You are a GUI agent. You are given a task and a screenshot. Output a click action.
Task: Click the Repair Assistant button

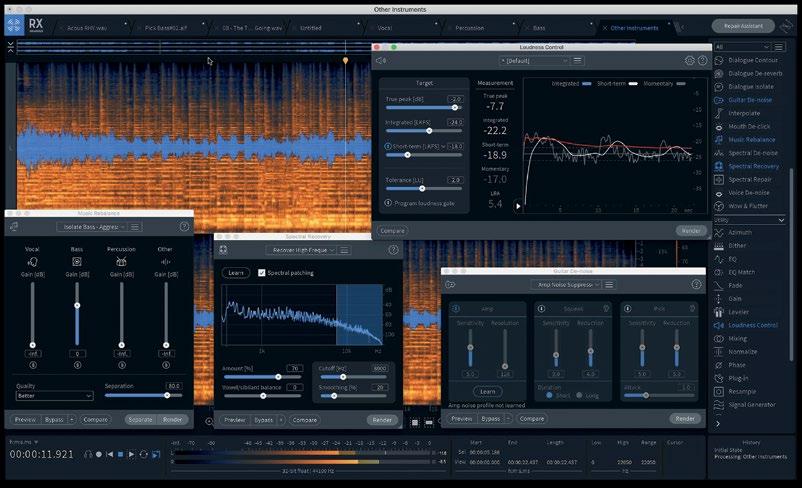point(743,26)
